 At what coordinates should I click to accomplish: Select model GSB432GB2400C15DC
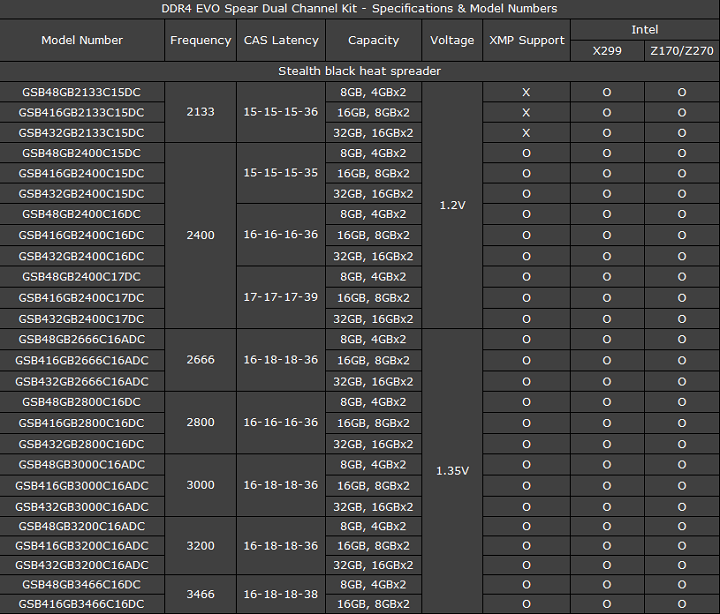[82, 194]
